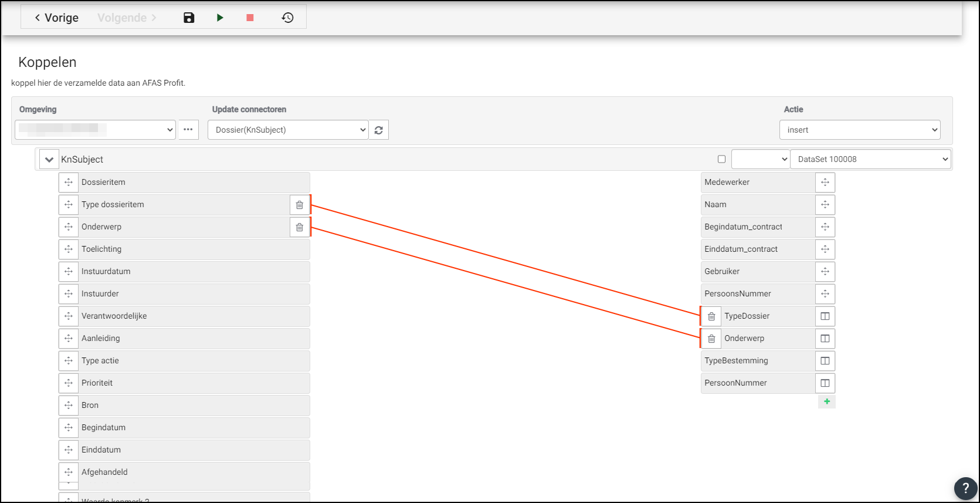The width and height of the screenshot is (980, 503).
Task: Delete the Type dossieritem mapping
Action: point(300,205)
